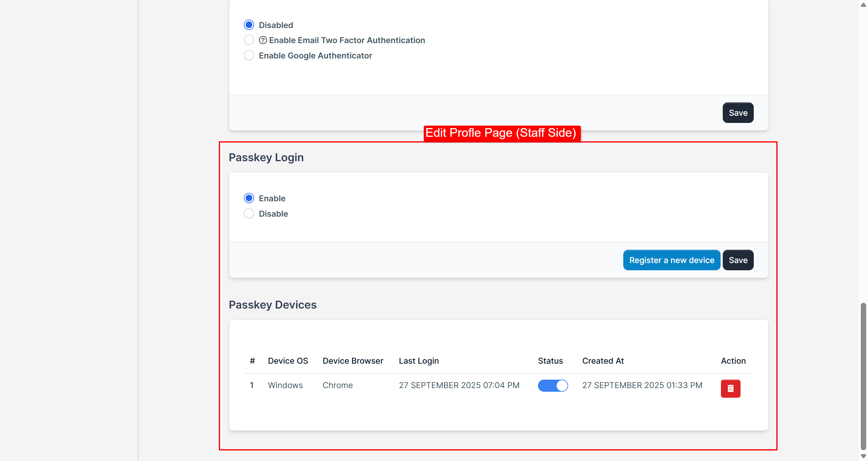Click the scrollbar down arrow
868x461 pixels.
point(863,456)
